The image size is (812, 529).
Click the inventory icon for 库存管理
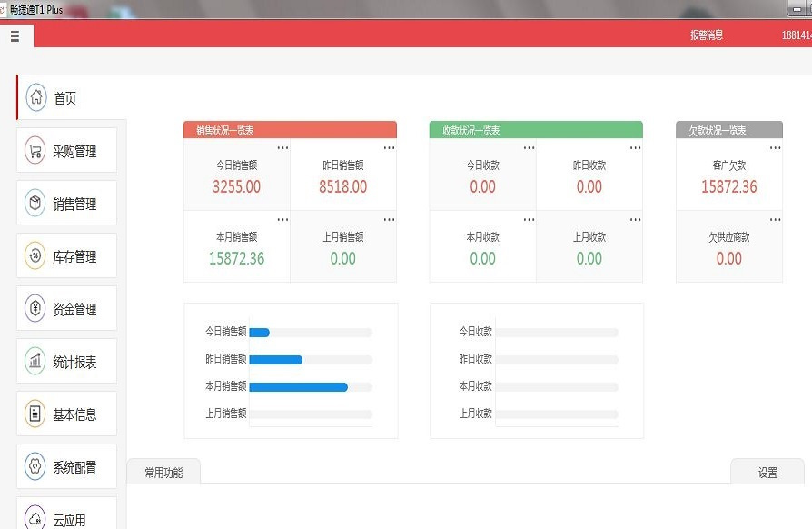click(35, 256)
